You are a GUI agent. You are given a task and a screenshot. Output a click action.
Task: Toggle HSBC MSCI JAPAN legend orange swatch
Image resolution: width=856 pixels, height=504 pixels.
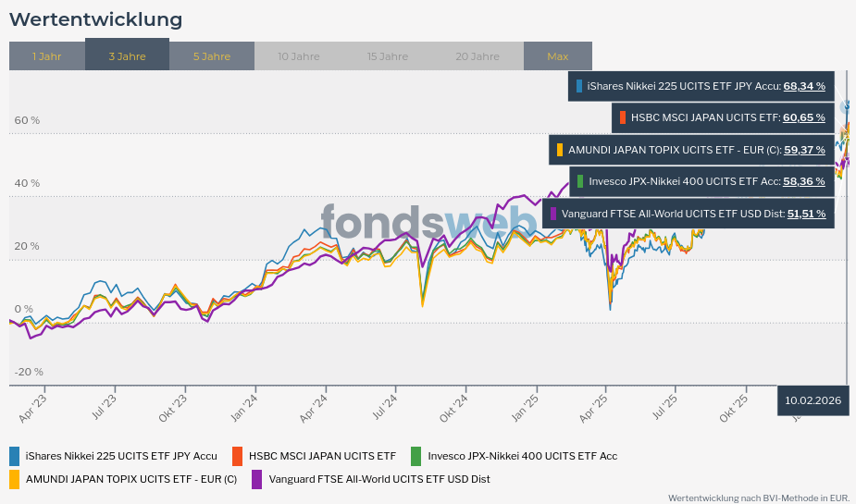(x=238, y=456)
